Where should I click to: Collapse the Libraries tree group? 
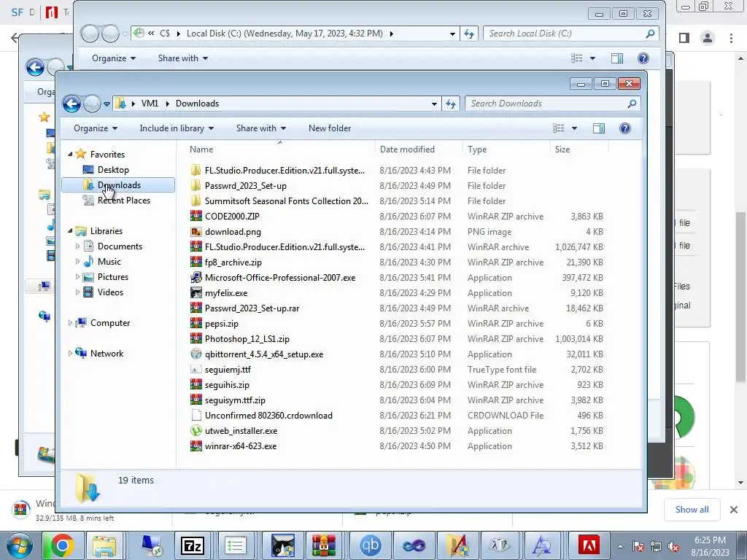coord(70,230)
